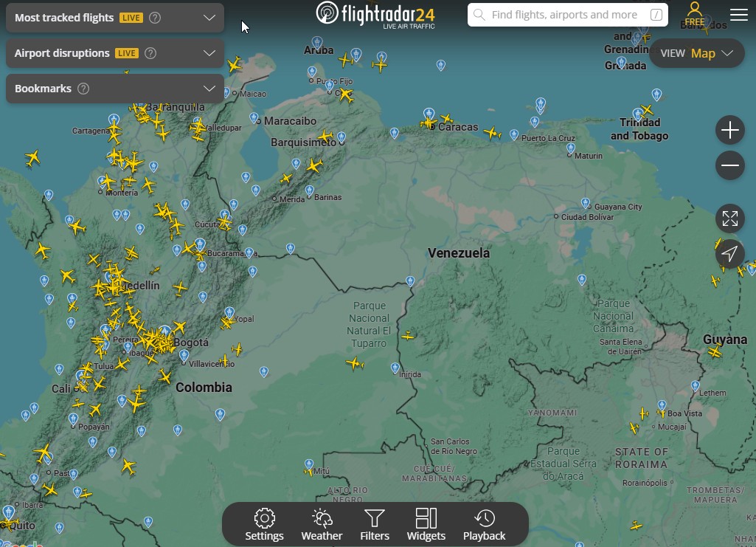Expand the Airport disruptions section
The height and width of the screenshot is (547, 756).
point(209,52)
